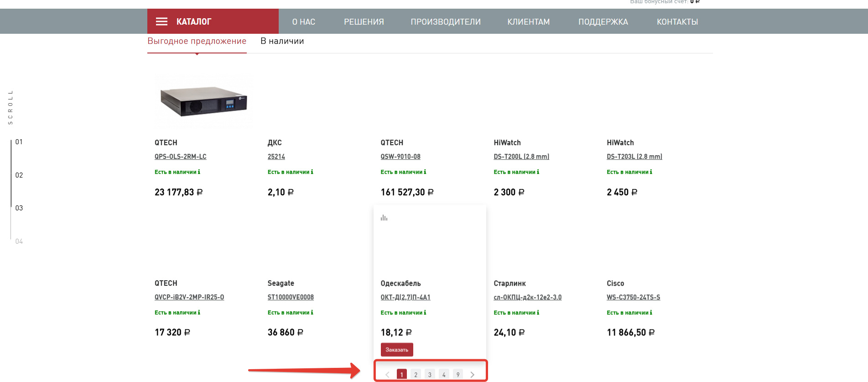868x382 pixels.
Task: Jump to scroll section marker 02
Action: 19,175
